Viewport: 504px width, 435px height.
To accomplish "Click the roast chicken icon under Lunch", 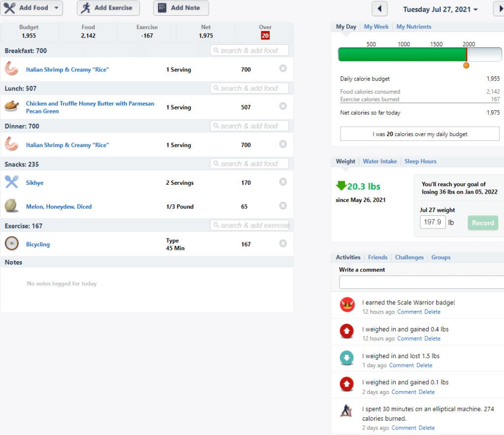I will click(x=12, y=106).
